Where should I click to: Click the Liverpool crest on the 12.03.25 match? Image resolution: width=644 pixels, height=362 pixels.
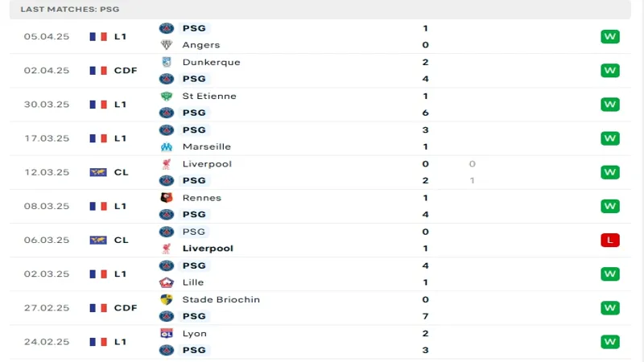click(167, 164)
